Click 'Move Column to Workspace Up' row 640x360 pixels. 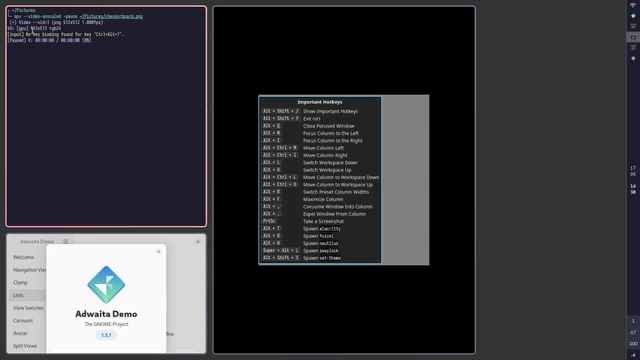[x=320, y=184]
